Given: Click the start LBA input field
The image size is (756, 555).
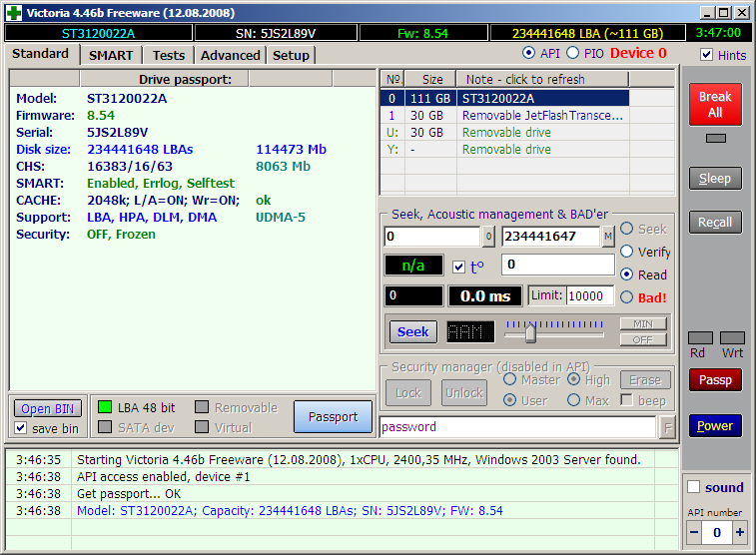Looking at the screenshot, I should click(432, 236).
